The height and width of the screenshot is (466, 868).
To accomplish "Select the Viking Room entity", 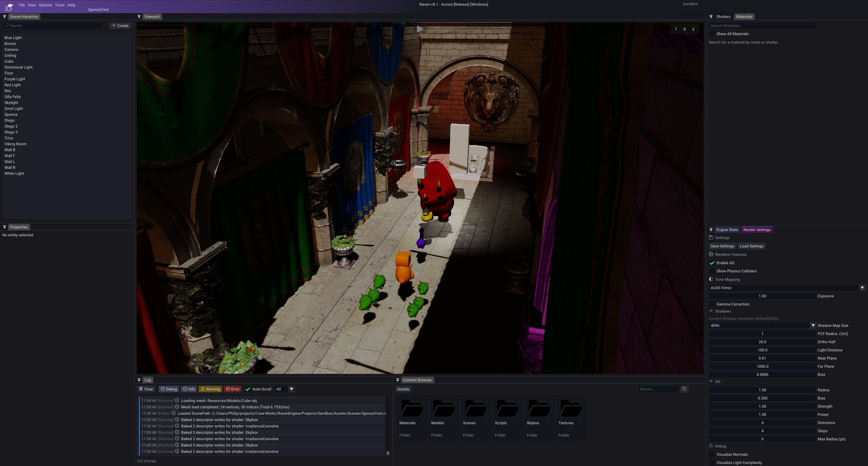I will pos(15,144).
